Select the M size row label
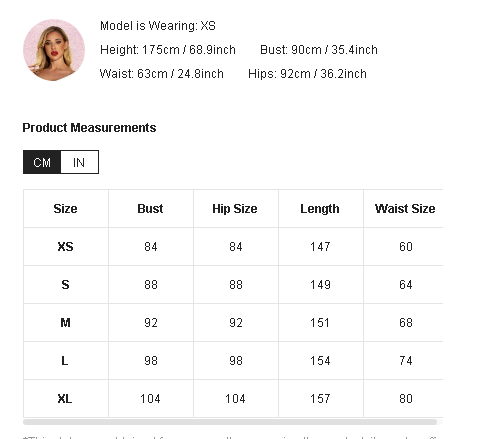Image resolution: width=481 pixels, height=439 pixels. click(65, 323)
